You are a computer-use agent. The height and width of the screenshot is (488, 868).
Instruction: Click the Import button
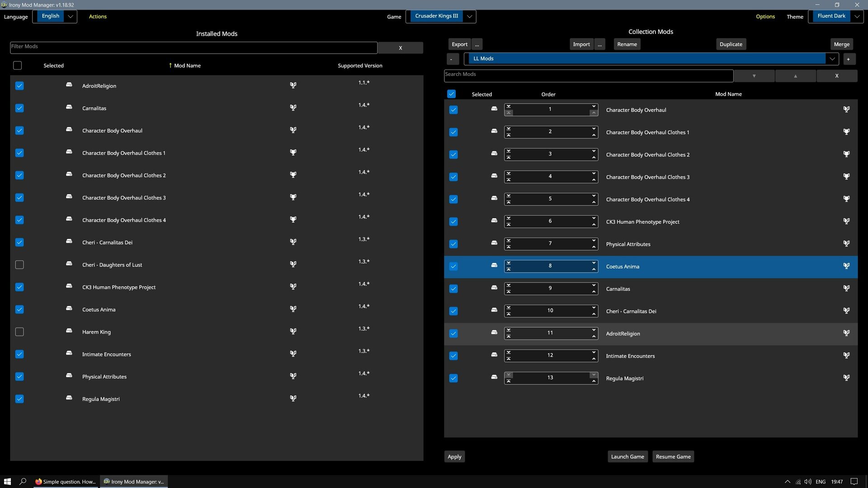click(581, 44)
